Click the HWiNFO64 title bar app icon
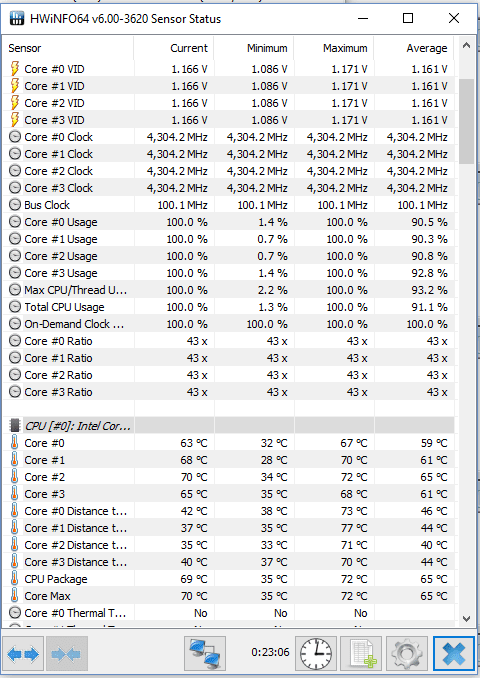 click(17, 19)
